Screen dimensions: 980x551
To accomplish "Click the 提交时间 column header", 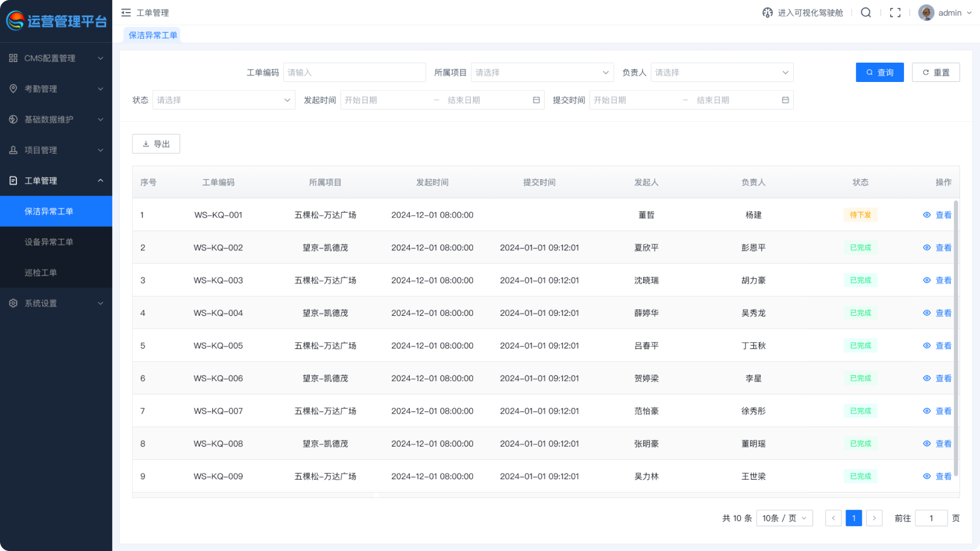I will 539,183.
